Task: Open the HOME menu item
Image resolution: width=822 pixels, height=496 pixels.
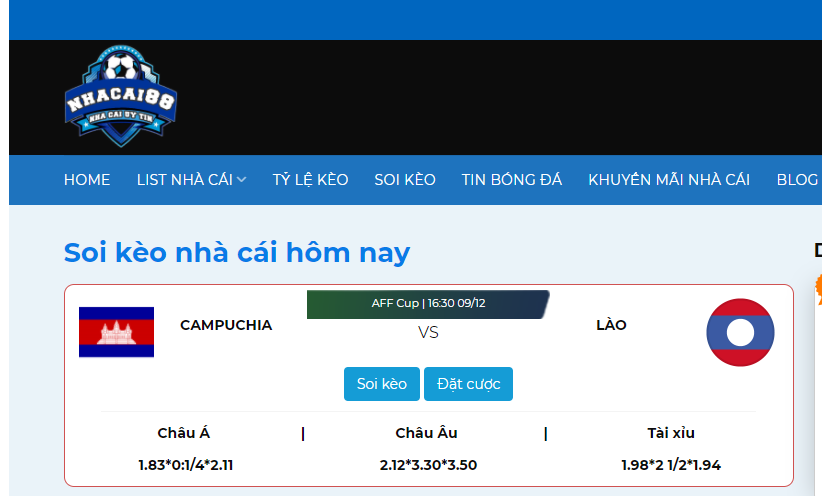Action: tap(87, 180)
